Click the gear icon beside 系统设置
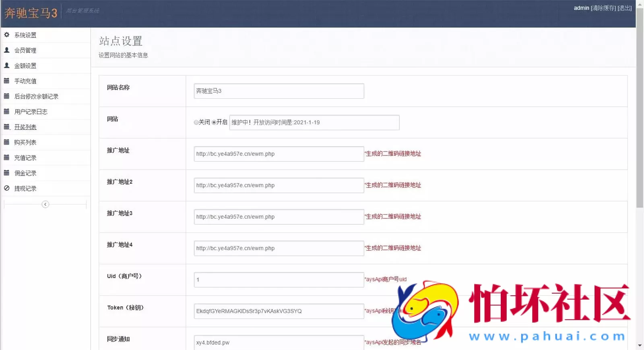 click(7, 35)
